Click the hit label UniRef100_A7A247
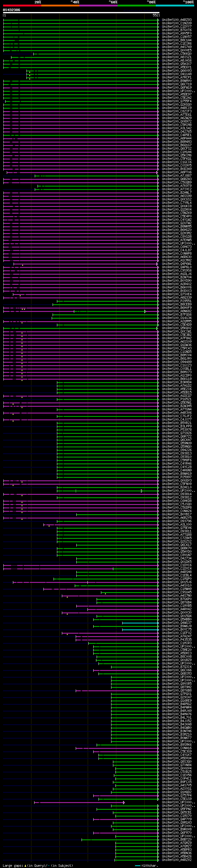This screenshot has width=197, height=868. coord(176,636)
